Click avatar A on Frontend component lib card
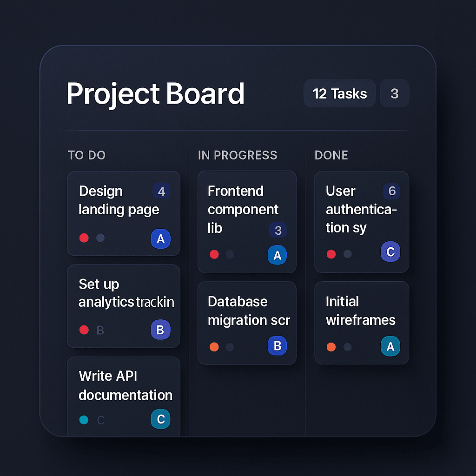476x476 pixels. point(277,255)
